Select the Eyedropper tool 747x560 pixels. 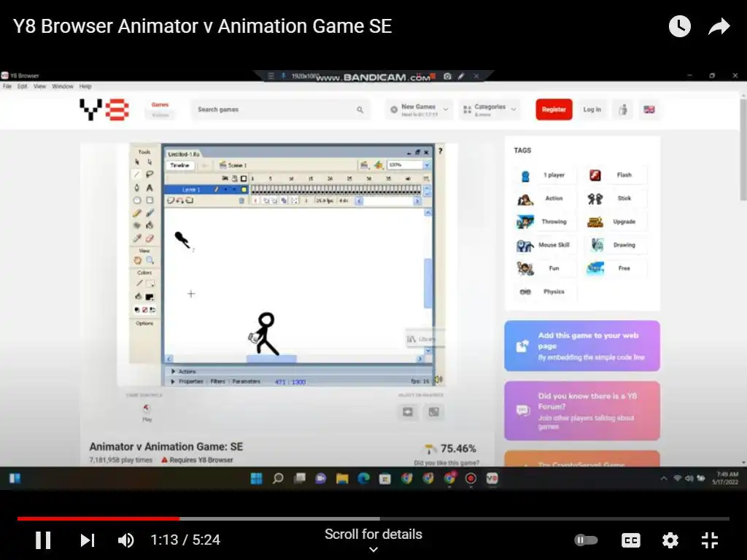coord(137,238)
